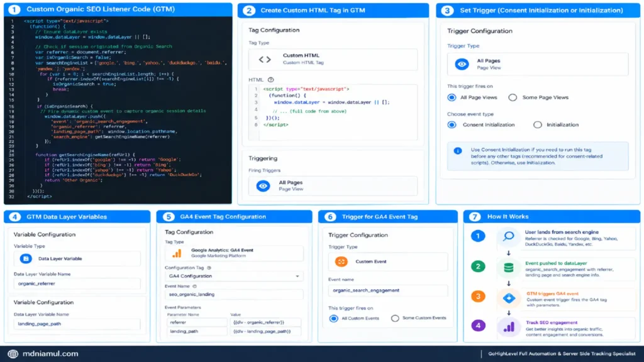
Task: Select the Data Layer Variable type box
Action: [77, 258]
